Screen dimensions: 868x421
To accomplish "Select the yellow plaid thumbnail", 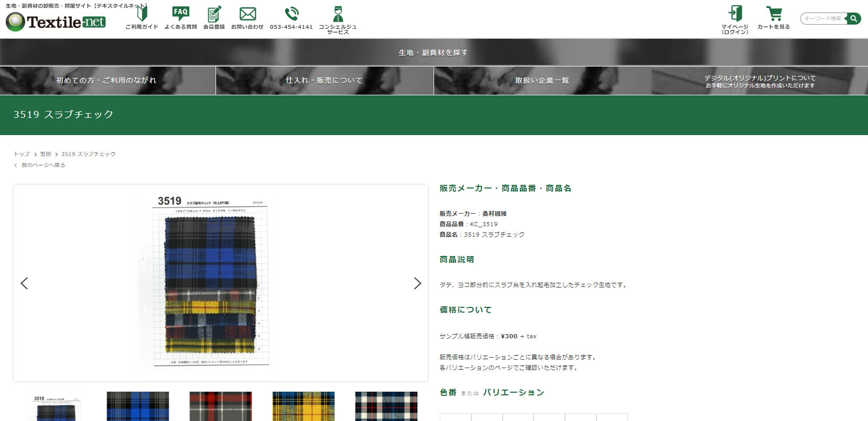I will (303, 406).
